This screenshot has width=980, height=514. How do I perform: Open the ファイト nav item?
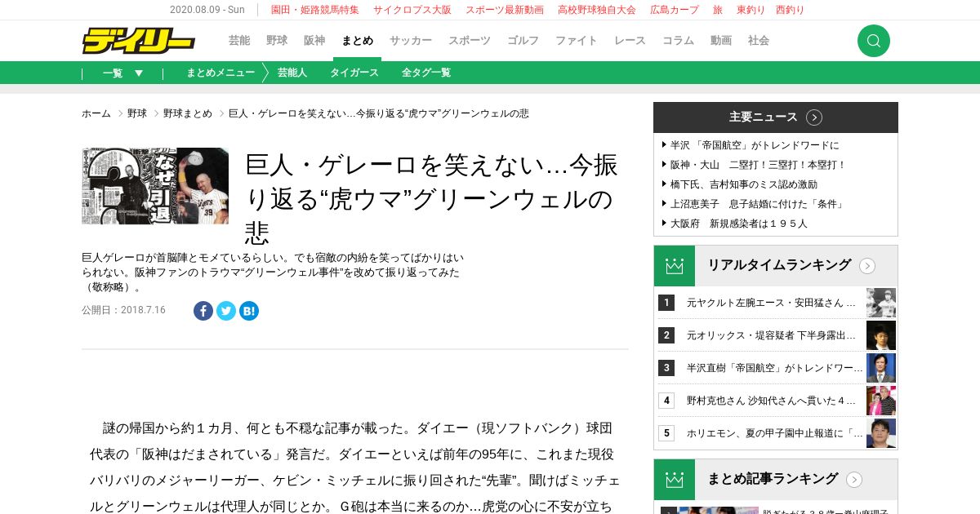click(577, 41)
